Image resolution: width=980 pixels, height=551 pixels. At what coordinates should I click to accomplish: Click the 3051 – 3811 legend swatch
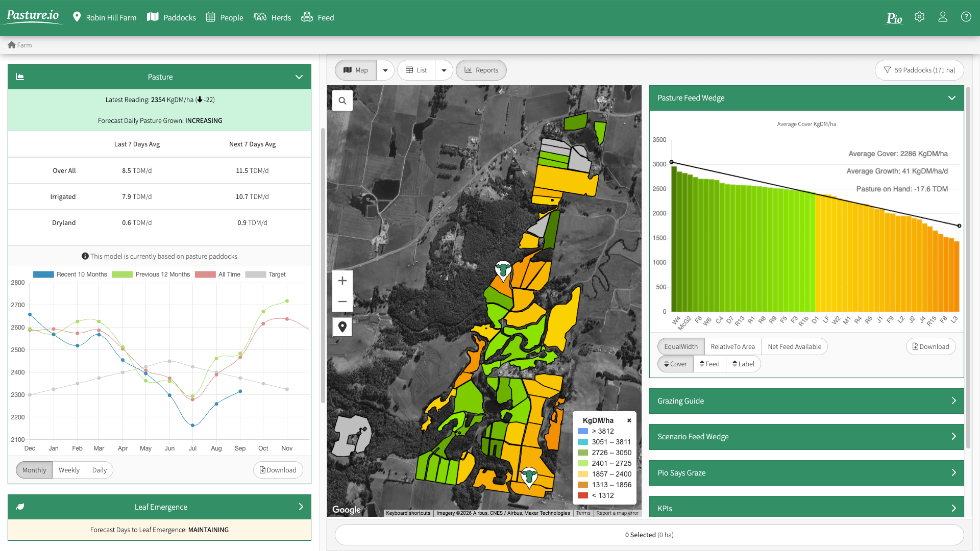583,442
